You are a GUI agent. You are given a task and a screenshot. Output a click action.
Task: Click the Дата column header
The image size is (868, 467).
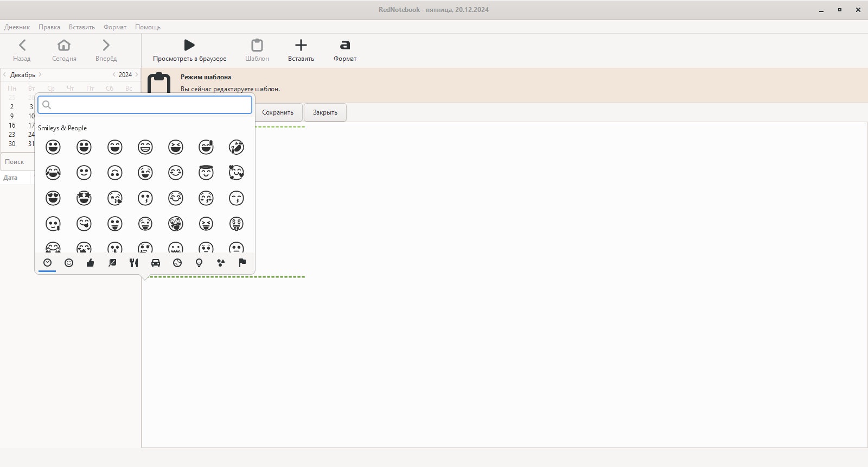[x=10, y=178]
